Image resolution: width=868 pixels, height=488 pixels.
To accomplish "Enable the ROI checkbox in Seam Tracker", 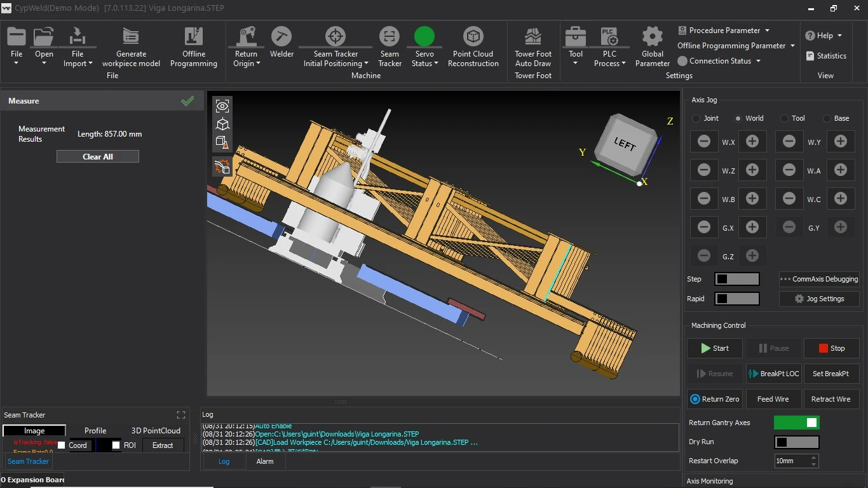I will (x=116, y=445).
